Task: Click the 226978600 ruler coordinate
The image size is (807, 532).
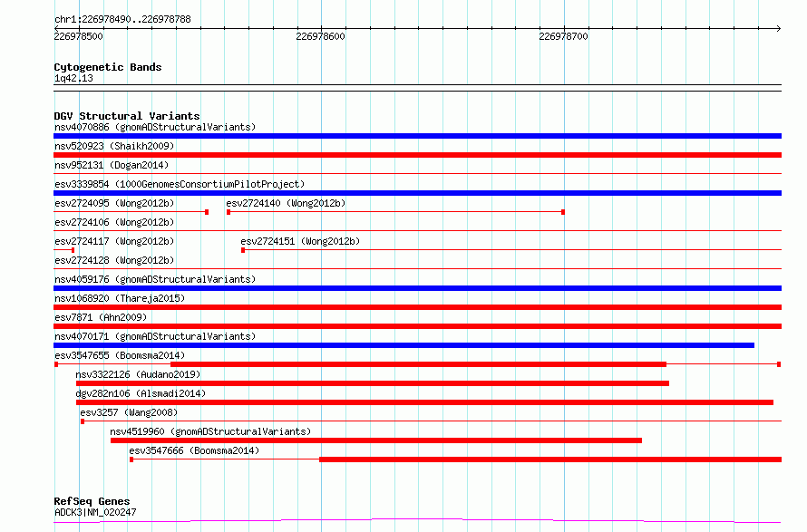Action: (x=320, y=36)
